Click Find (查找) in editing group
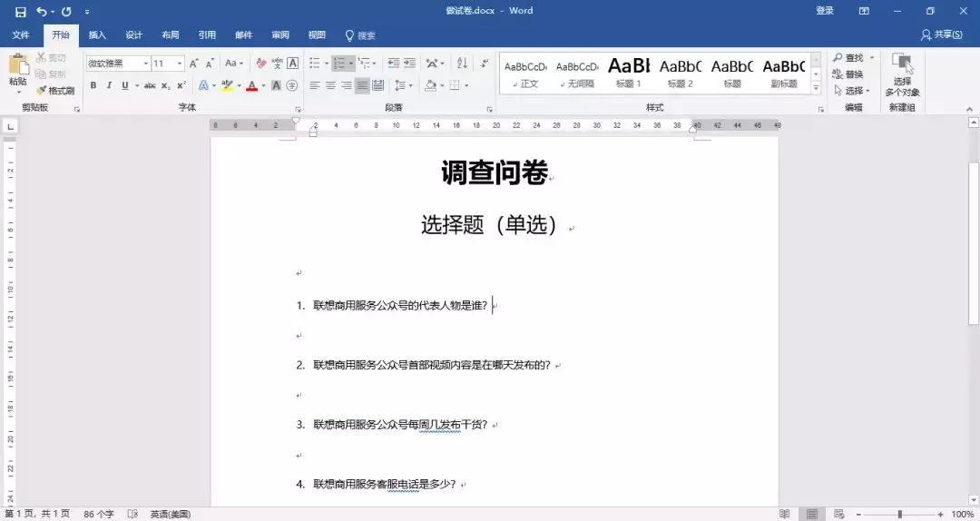Image resolution: width=980 pixels, height=521 pixels. click(x=848, y=57)
